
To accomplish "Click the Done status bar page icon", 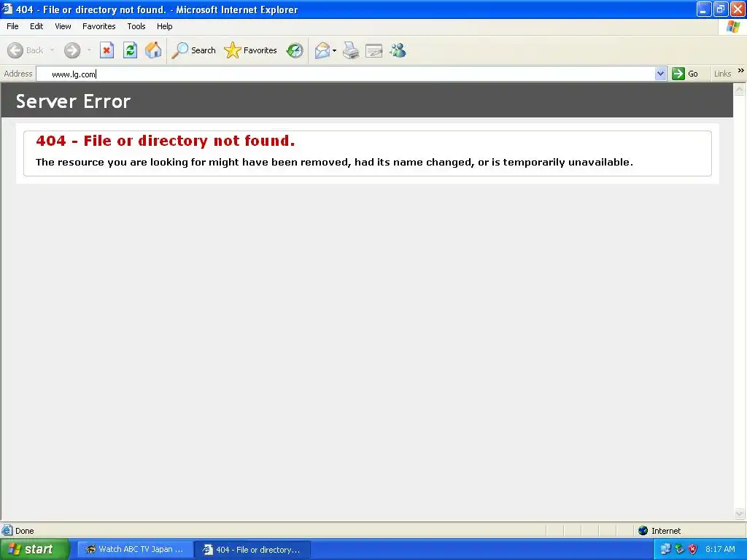I will click(x=7, y=531).
